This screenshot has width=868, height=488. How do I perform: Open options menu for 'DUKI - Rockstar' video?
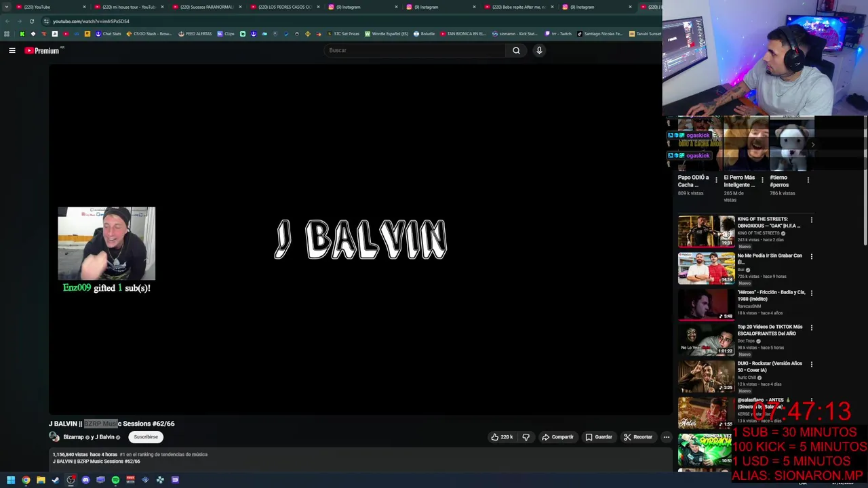pyautogui.click(x=811, y=365)
